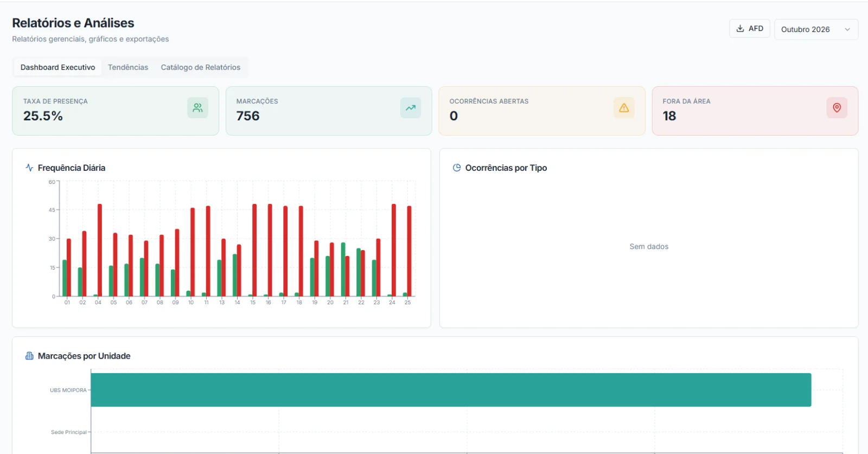This screenshot has width=868, height=454.
Task: Click the pulse icon beside Frequência Diária
Action: point(29,168)
